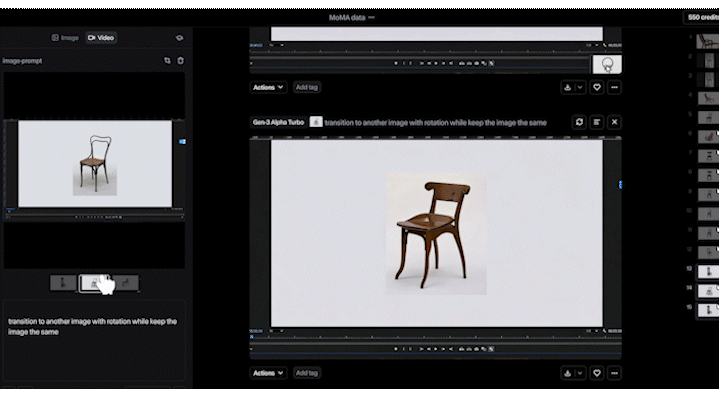The height and width of the screenshot is (405, 720).
Task: Select thumbnail number 13 in right sidebar
Action: coord(708,271)
